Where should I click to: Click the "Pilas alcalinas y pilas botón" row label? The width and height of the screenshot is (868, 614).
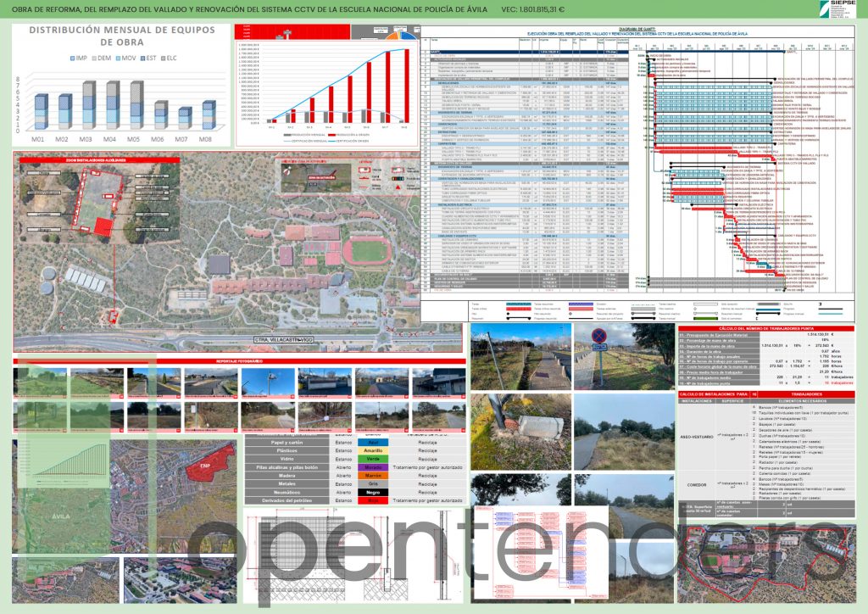tap(287, 467)
